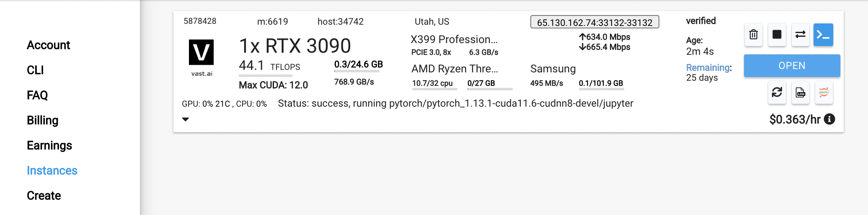Open the Billing section

click(42, 120)
